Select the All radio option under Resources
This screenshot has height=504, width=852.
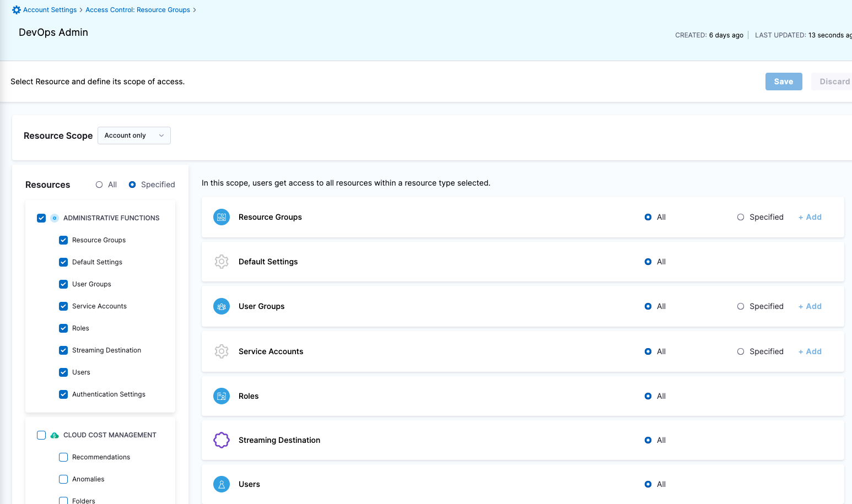click(x=100, y=184)
